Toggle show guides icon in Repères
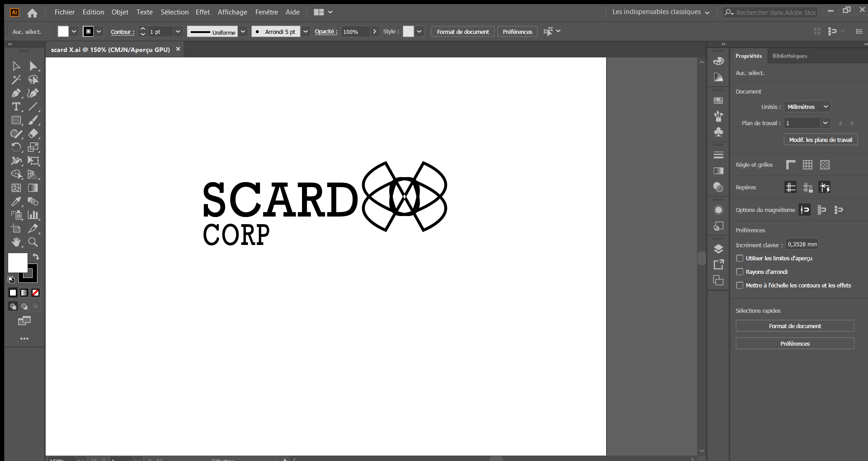868x461 pixels. point(791,187)
